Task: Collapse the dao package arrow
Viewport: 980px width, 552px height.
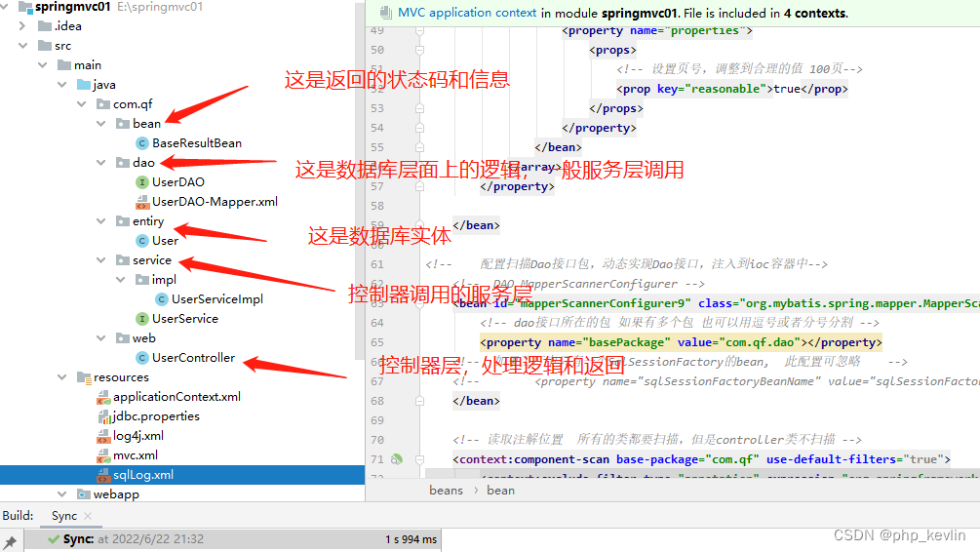Action: (100, 163)
